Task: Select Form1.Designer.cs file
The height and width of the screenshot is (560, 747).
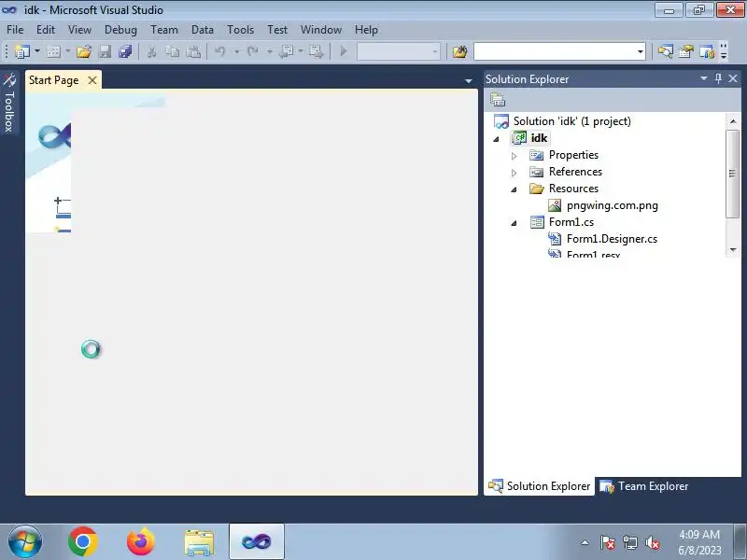Action: coord(612,239)
